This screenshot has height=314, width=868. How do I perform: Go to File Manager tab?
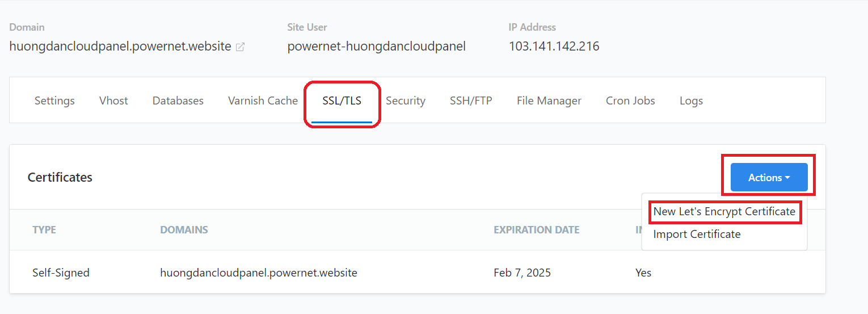point(549,101)
